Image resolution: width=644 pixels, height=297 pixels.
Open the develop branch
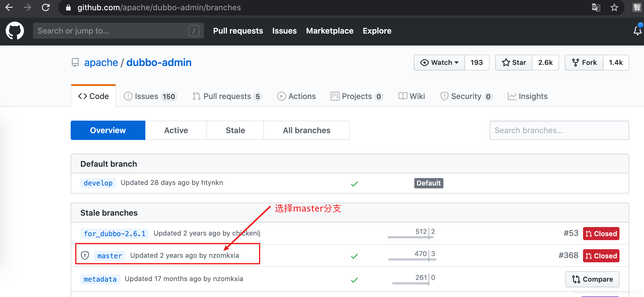pos(98,183)
